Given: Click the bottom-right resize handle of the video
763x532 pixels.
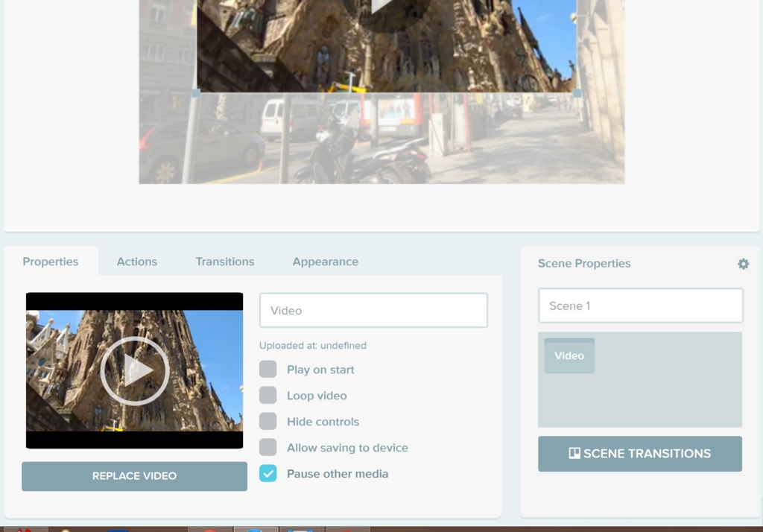Looking at the screenshot, I should pyautogui.click(x=577, y=93).
